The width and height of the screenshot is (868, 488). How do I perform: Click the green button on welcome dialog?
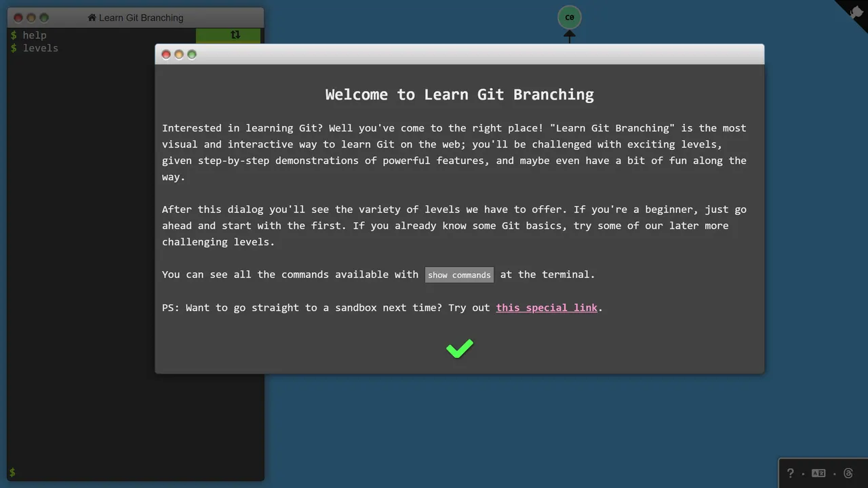pos(192,54)
